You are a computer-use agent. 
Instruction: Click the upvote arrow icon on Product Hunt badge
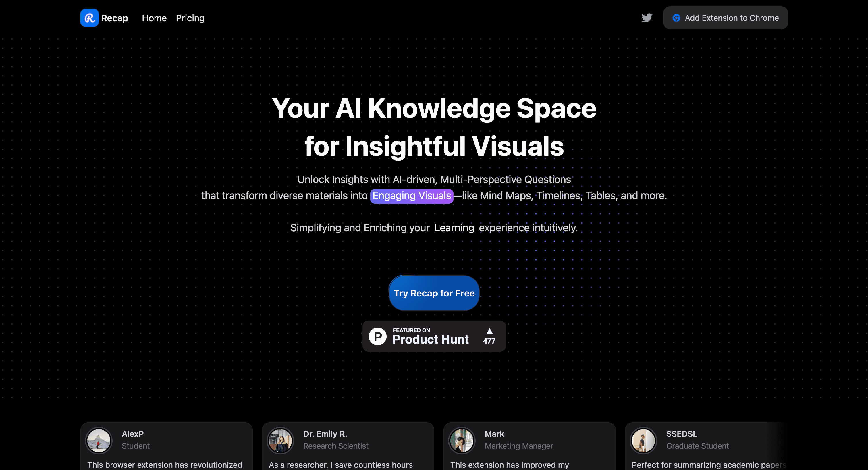489,330
